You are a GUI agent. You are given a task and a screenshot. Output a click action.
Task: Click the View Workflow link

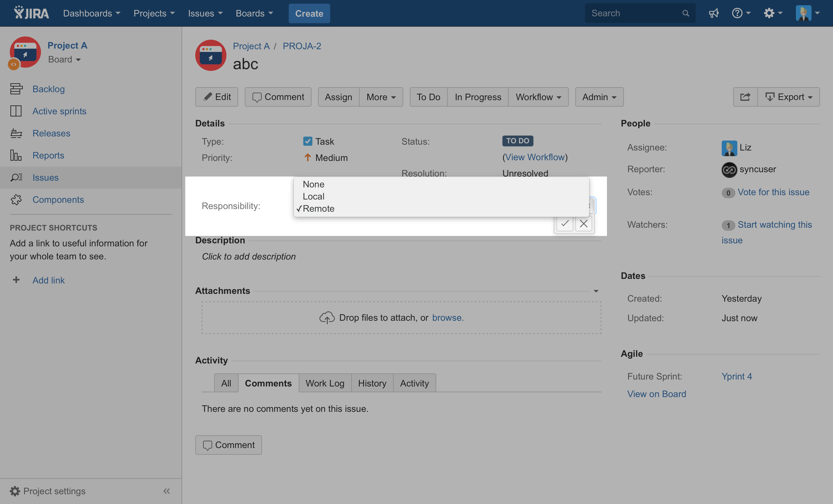point(535,157)
